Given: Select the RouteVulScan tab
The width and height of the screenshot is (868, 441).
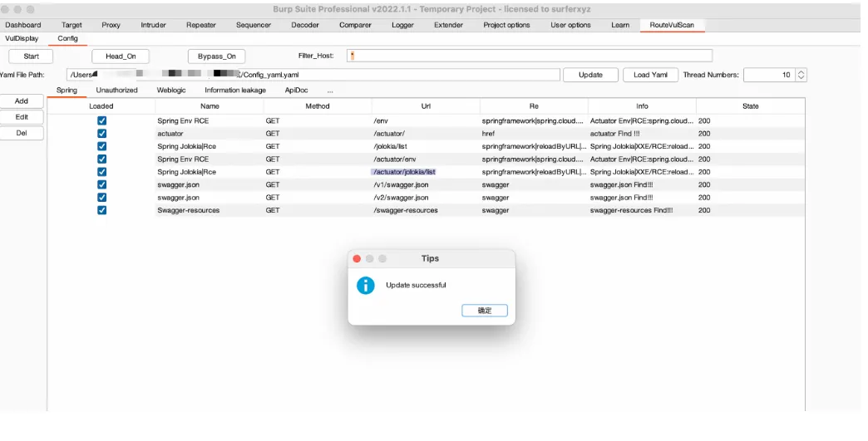Looking at the screenshot, I should pos(672,25).
